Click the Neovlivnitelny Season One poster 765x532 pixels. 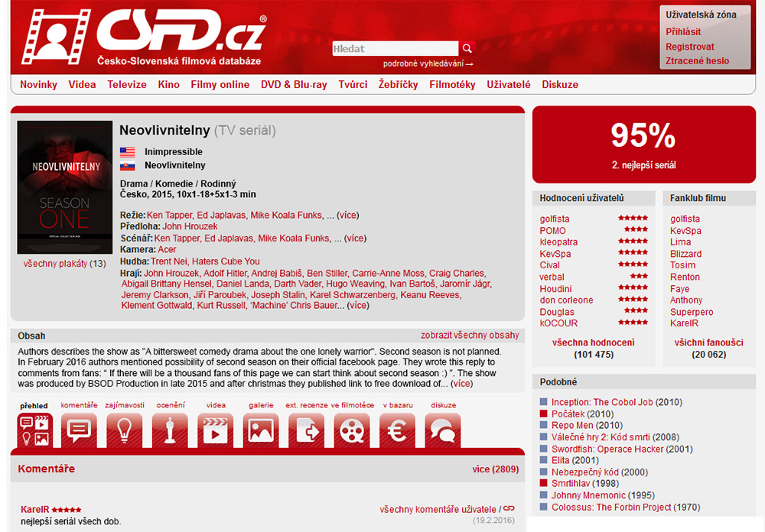(x=65, y=187)
